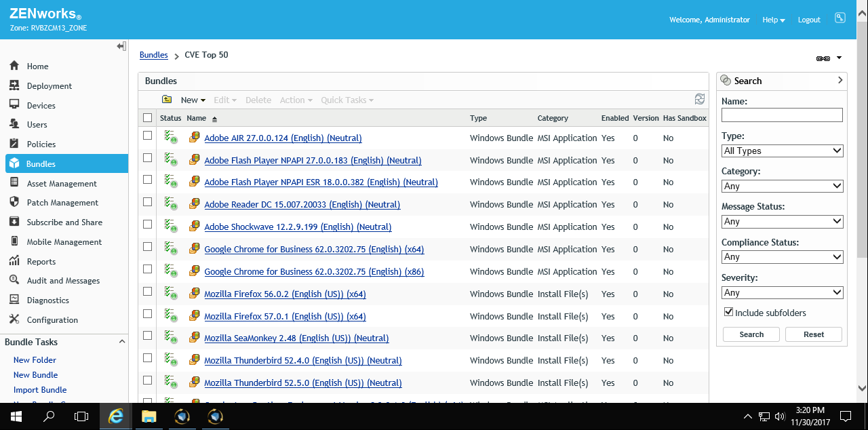The height and width of the screenshot is (430, 868).
Task: Click the browser vertical scrollbar down arrow
Action: [x=863, y=389]
